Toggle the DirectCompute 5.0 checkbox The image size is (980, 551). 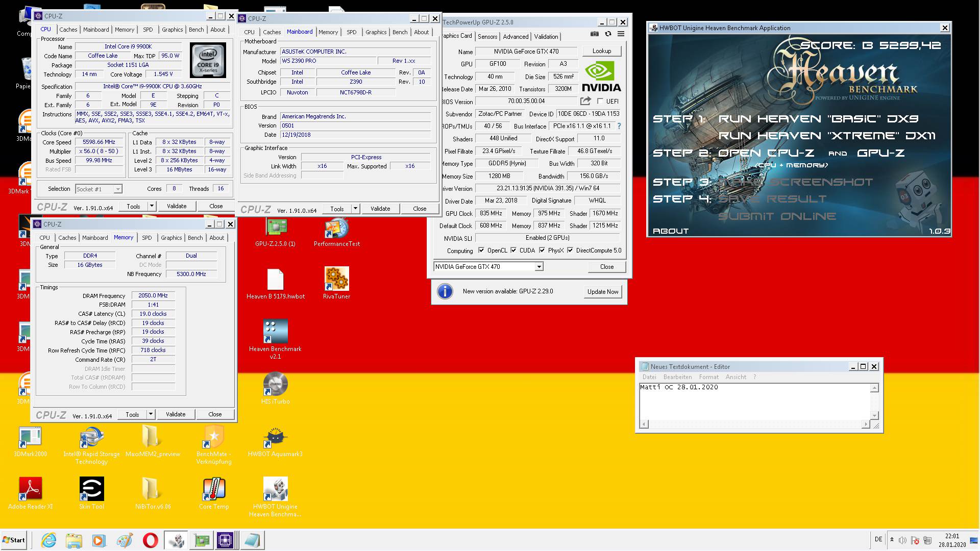pos(570,251)
